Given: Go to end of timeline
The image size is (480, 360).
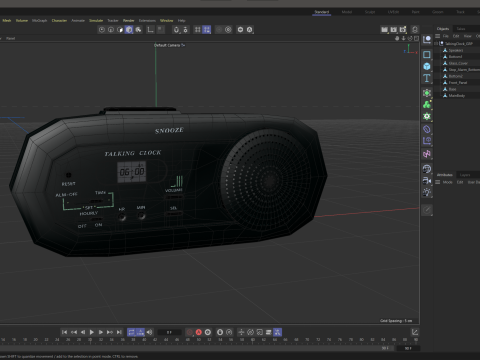Looking at the screenshot, I should [x=119, y=332].
